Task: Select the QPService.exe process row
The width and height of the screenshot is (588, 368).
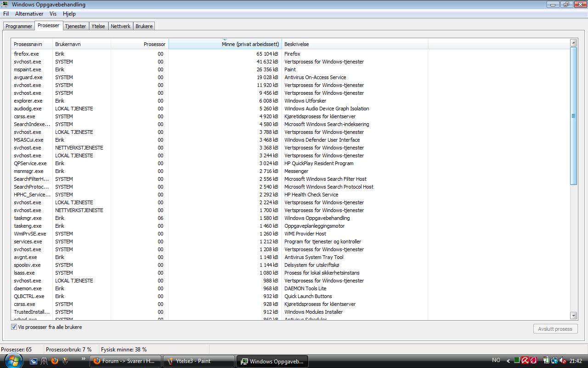Action: click(x=290, y=163)
